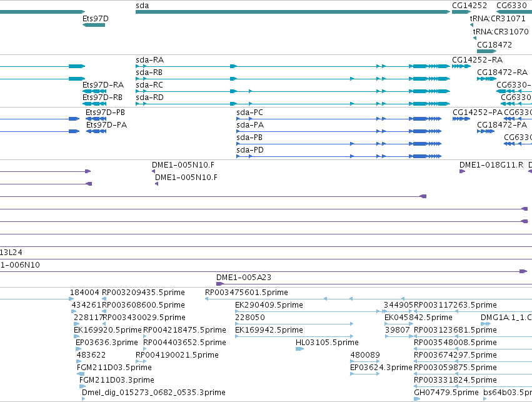Select the GH07479.5prime label

coord(446,393)
